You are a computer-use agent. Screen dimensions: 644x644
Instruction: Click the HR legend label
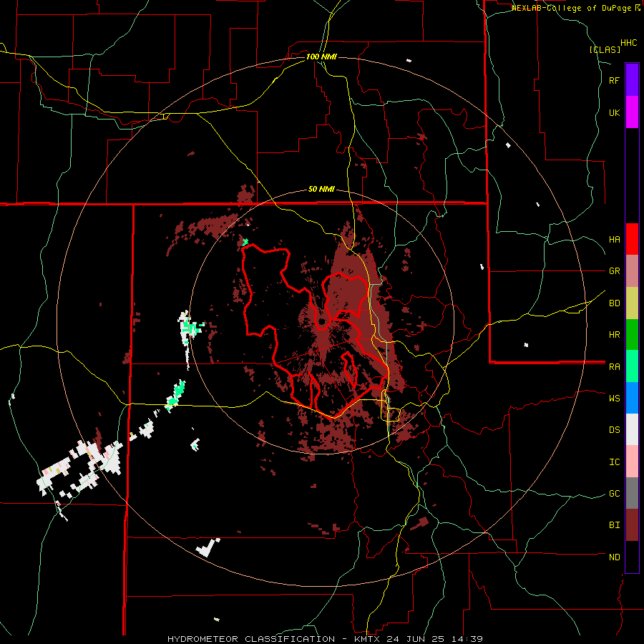pos(614,335)
